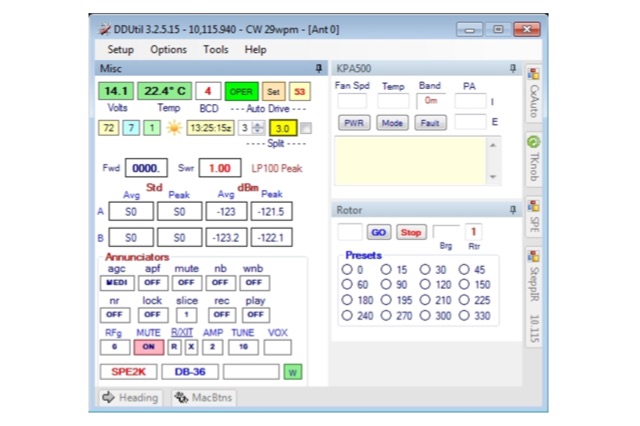Click the rotor bearing input field
Screen dimensions: 640x426
click(350, 232)
